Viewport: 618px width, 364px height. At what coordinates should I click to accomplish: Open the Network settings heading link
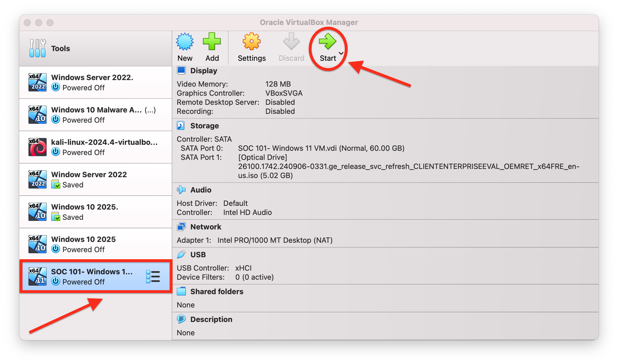point(206,227)
